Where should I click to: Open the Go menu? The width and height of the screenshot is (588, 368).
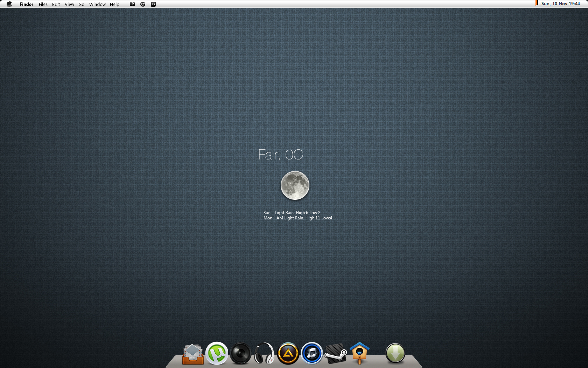(x=81, y=4)
